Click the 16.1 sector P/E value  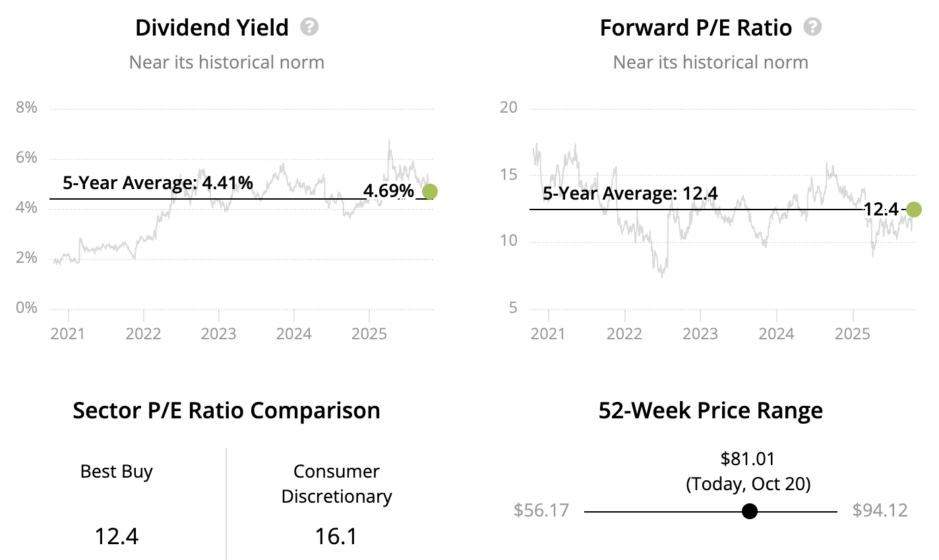tap(336, 536)
